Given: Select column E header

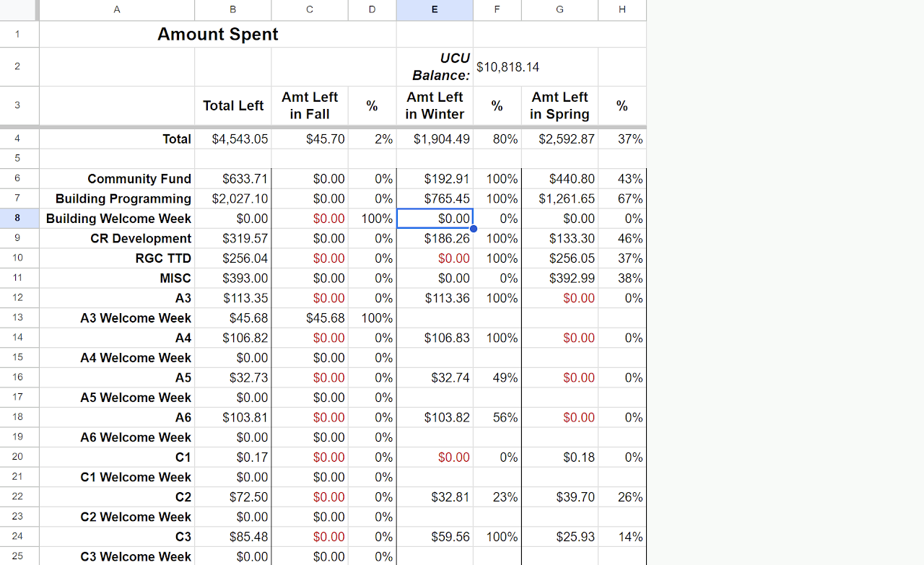Looking at the screenshot, I should [434, 9].
